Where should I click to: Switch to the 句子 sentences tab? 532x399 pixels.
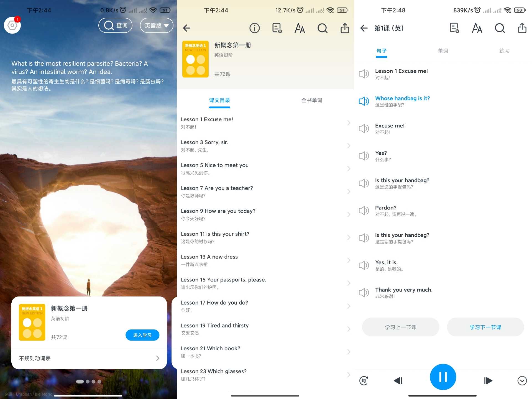(381, 51)
